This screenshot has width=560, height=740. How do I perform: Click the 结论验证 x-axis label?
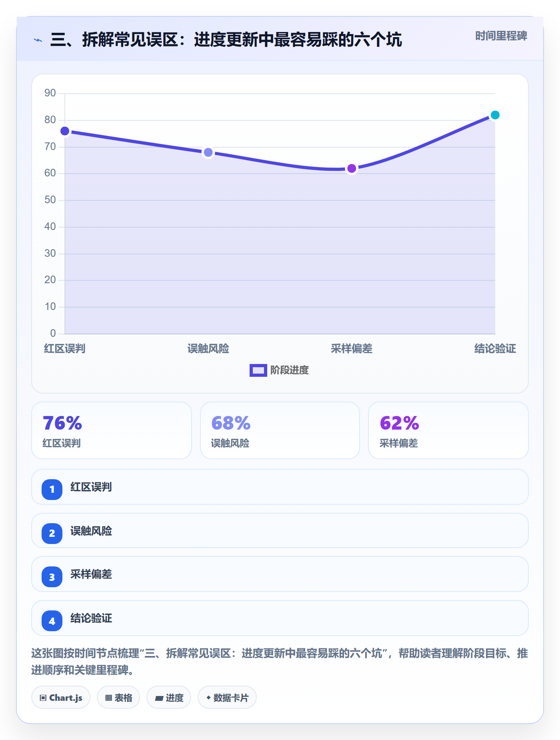tap(495, 349)
